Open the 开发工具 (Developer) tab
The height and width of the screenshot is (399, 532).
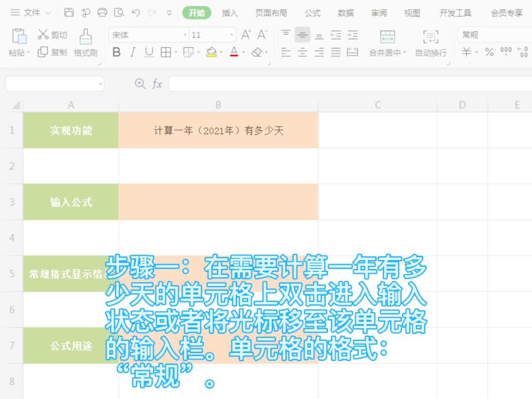tap(455, 13)
